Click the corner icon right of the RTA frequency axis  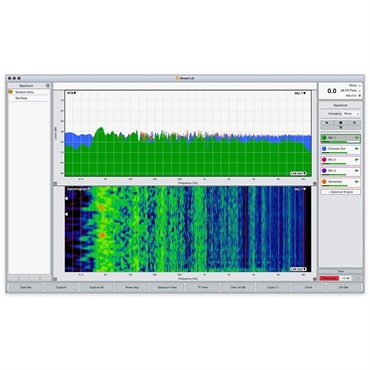pyautogui.click(x=315, y=183)
